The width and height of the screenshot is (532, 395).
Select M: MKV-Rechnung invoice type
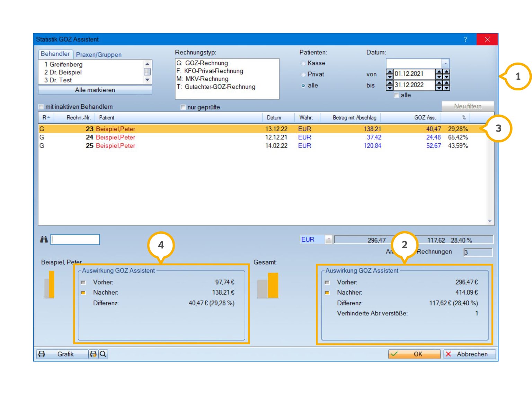[x=202, y=79]
